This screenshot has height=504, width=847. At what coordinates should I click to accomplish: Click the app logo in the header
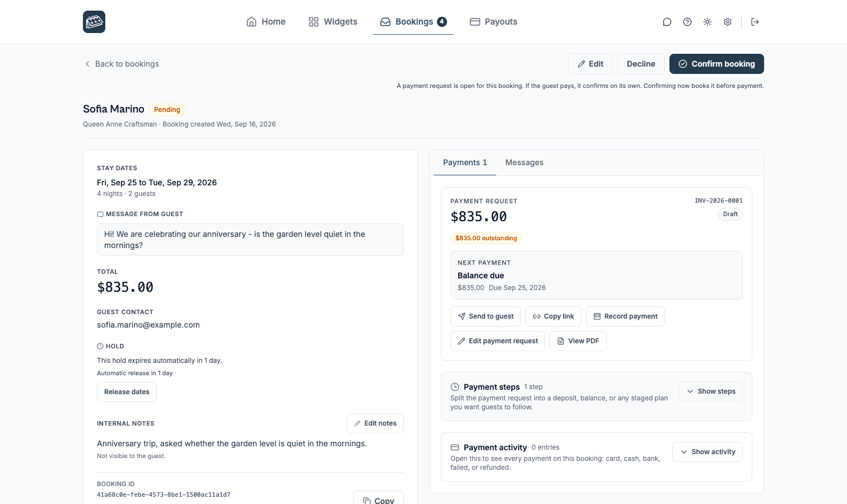tap(94, 22)
